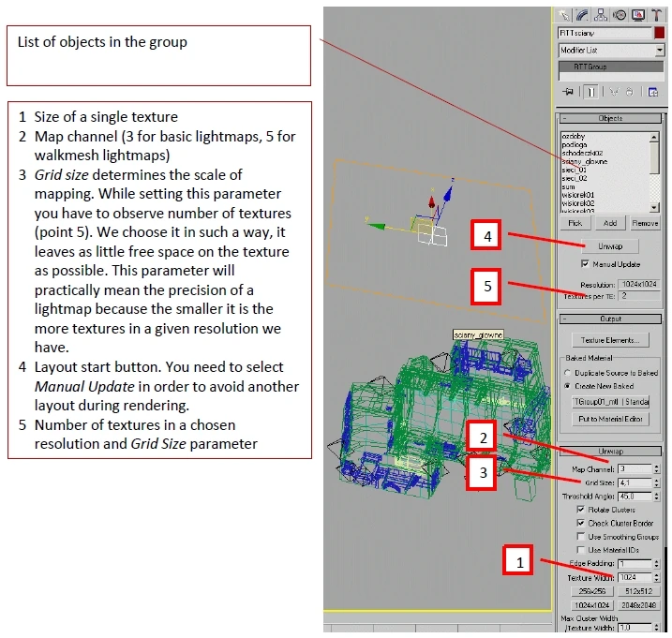Open the Utilities hammer panel tab
Screen dimensions: 672x638
[656, 15]
